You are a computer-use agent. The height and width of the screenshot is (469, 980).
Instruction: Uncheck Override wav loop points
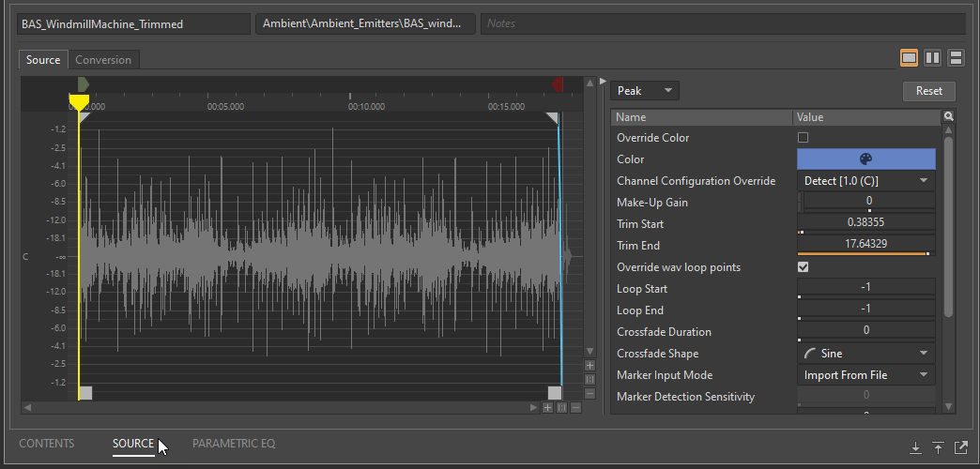click(x=803, y=267)
